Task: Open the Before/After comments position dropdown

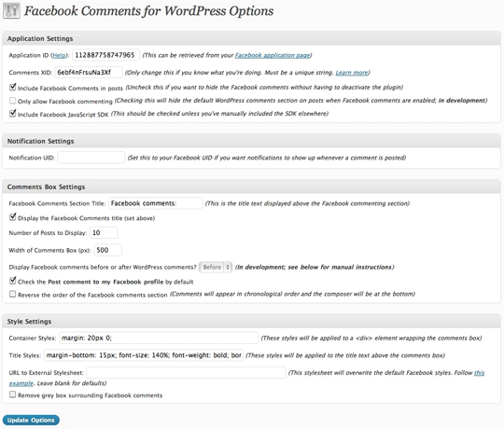Action: tap(216, 267)
